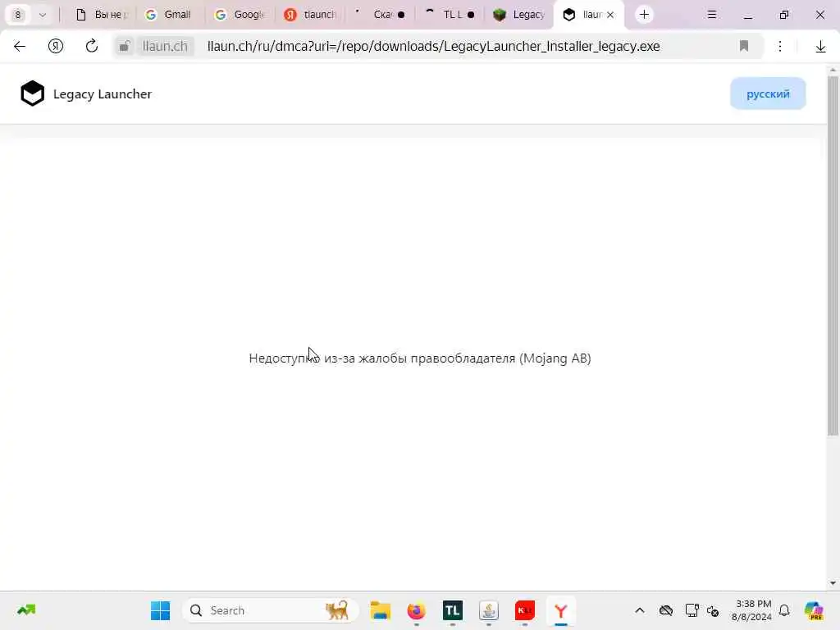This screenshot has height=630, width=840.
Task: Open Yandex Browser taskbar icon
Action: tap(561, 610)
